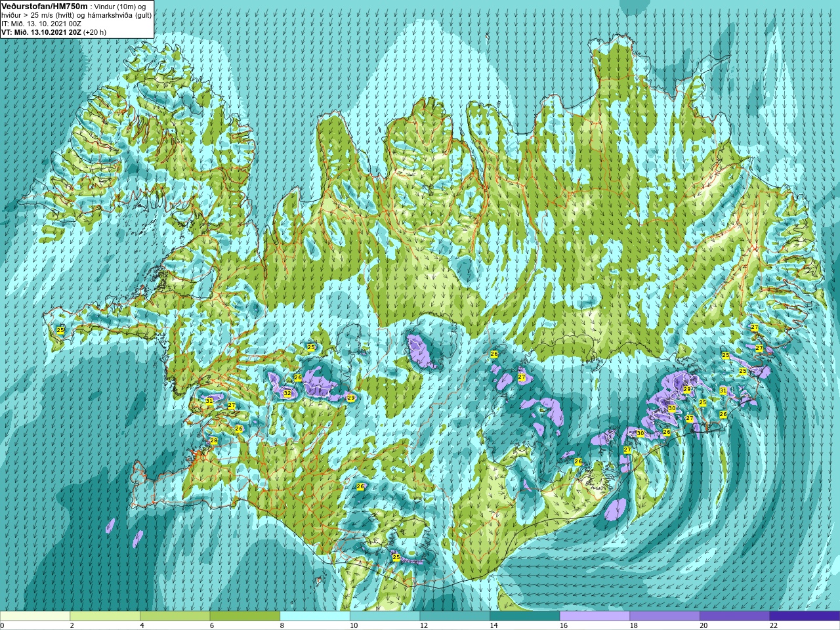Click the yellow '28' gust label

click(x=213, y=440)
